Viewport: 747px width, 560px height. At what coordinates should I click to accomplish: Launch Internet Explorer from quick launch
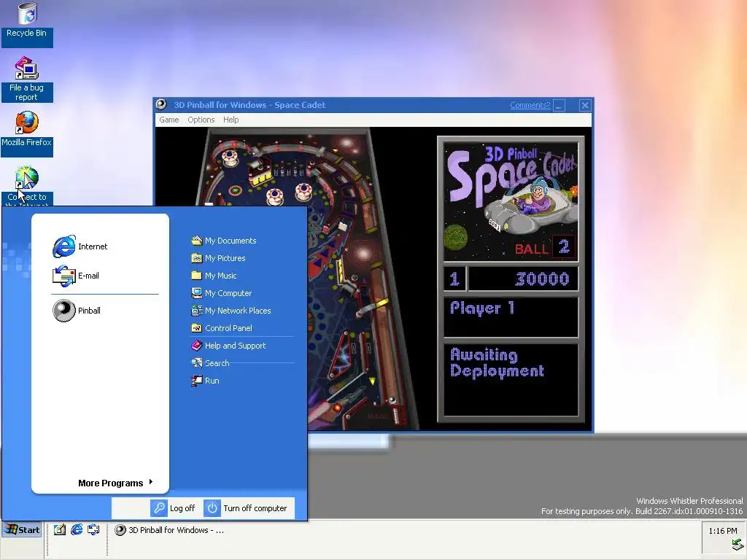click(x=77, y=529)
